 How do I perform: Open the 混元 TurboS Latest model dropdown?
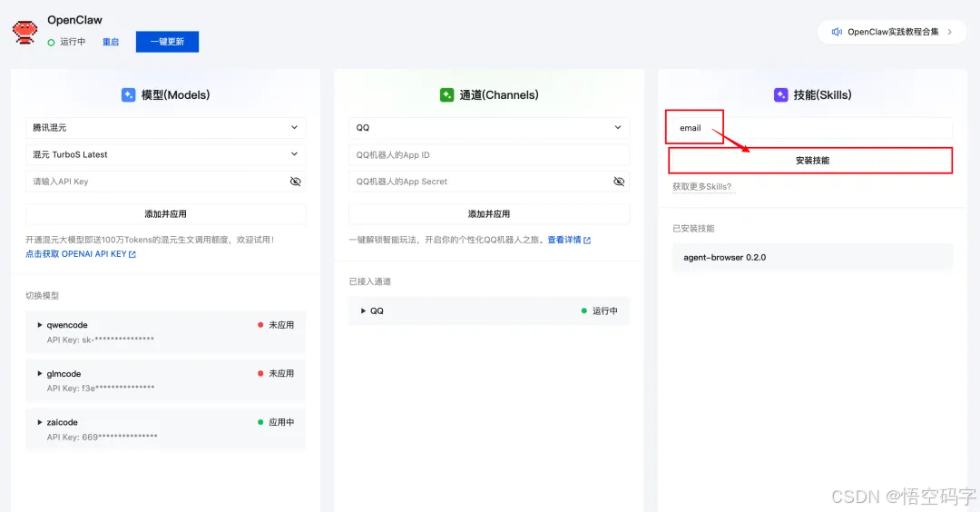pyautogui.click(x=166, y=154)
